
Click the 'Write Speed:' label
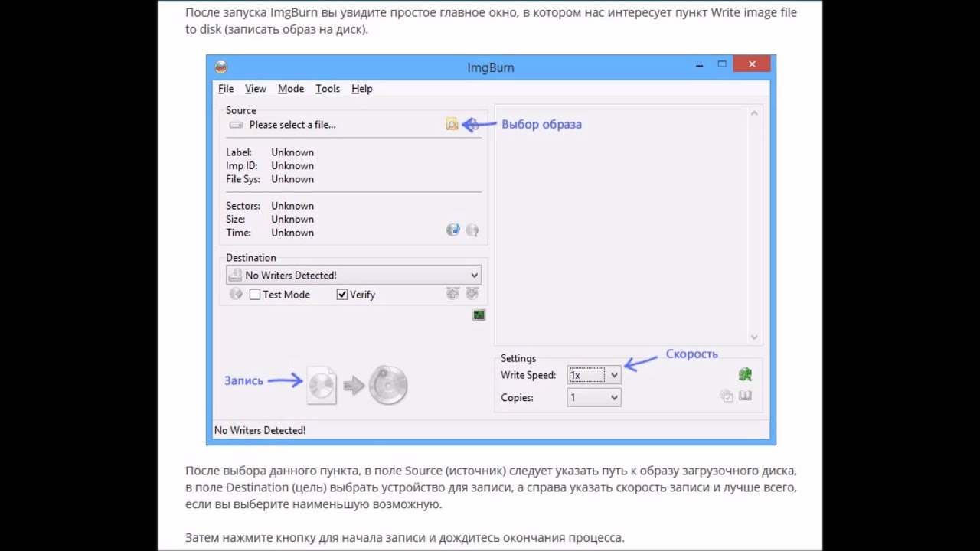[x=528, y=375]
